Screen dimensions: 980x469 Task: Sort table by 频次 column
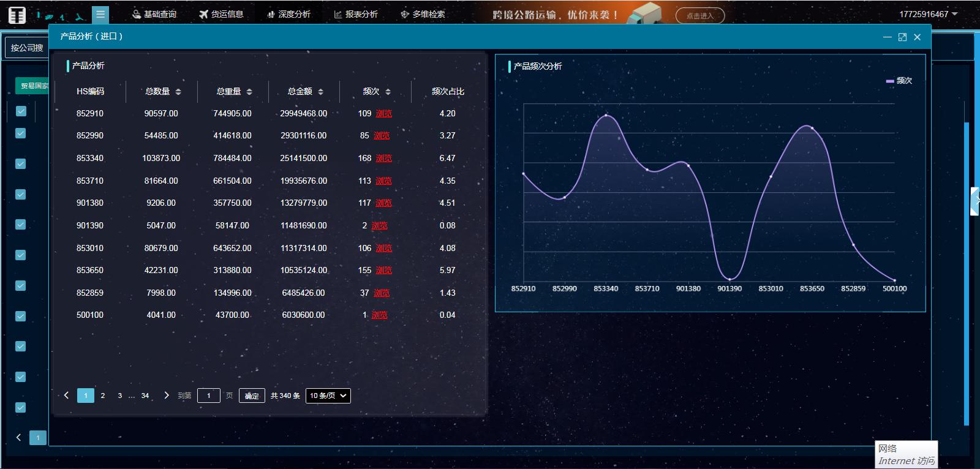(x=388, y=92)
